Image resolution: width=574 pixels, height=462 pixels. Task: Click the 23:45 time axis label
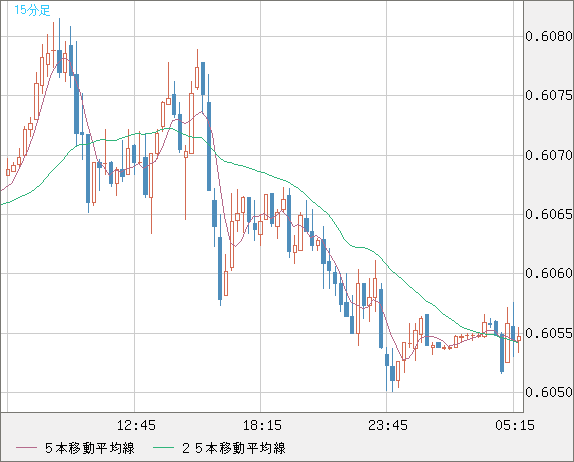[388, 425]
